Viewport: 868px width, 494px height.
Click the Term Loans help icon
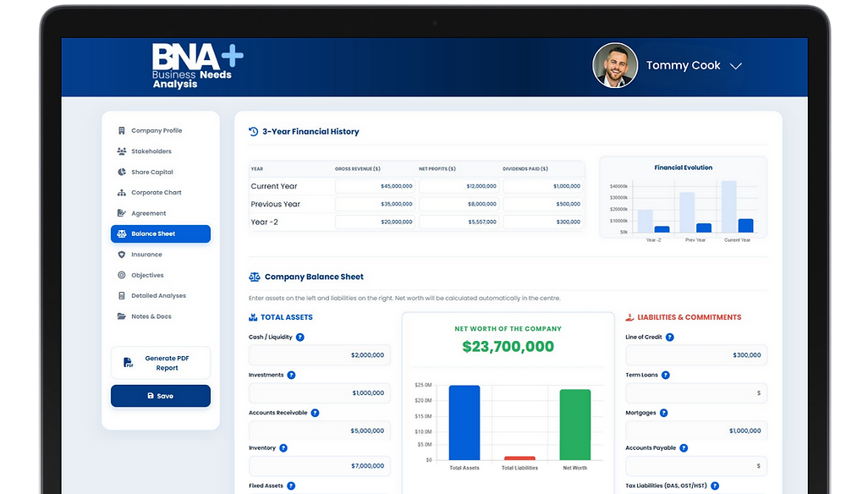point(666,375)
